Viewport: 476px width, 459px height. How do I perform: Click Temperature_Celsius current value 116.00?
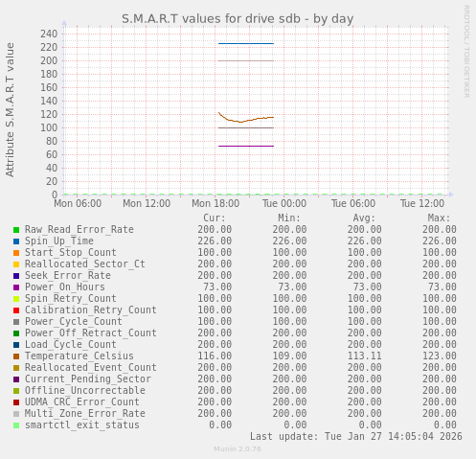(x=215, y=356)
